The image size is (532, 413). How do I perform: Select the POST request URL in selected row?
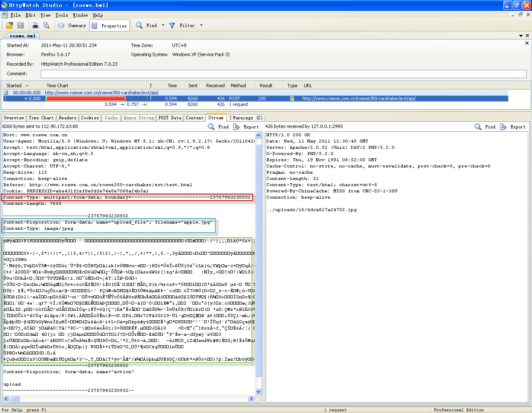[x=359, y=98]
